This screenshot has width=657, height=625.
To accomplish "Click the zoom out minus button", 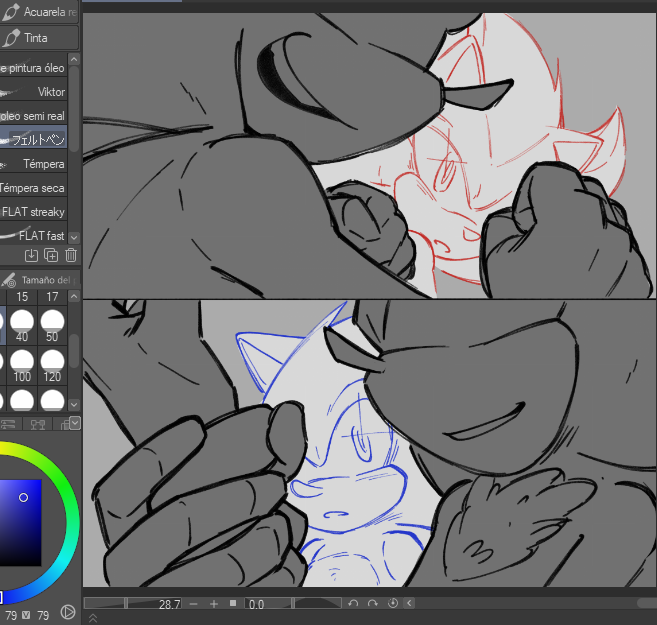I will pos(193,604).
